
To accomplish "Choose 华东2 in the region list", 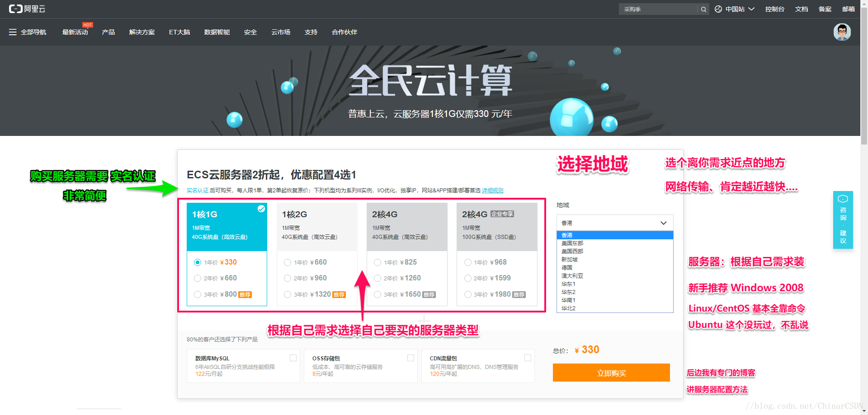I will click(x=615, y=292).
